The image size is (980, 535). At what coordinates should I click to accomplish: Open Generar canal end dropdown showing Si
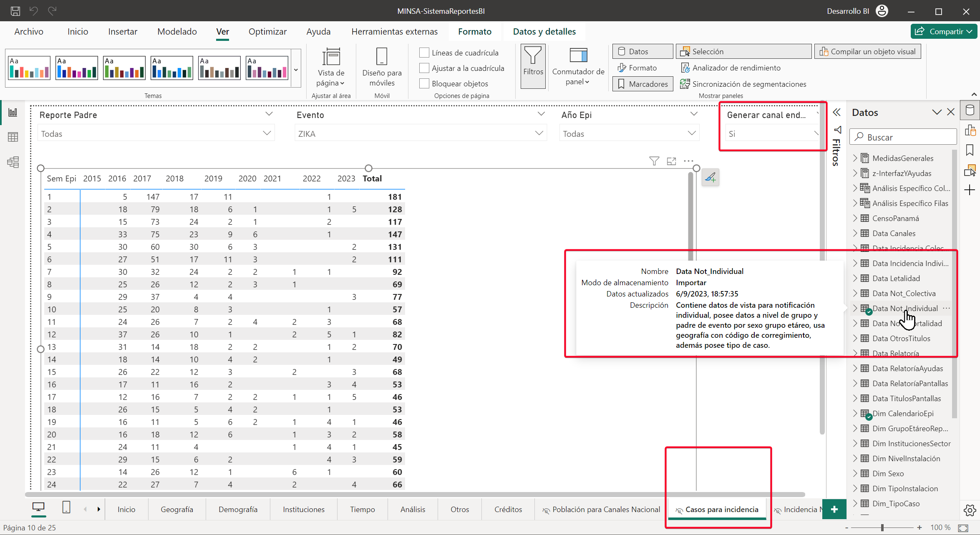(772, 133)
